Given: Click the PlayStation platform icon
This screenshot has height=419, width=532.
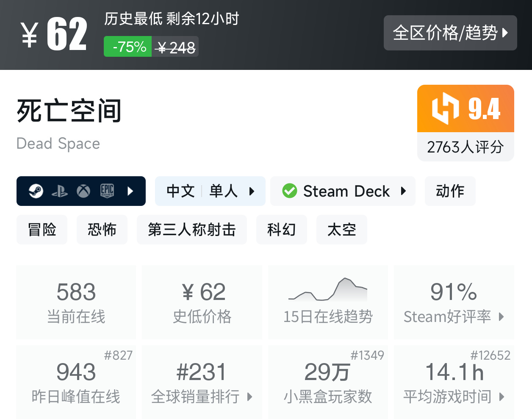Looking at the screenshot, I should coord(60,191).
